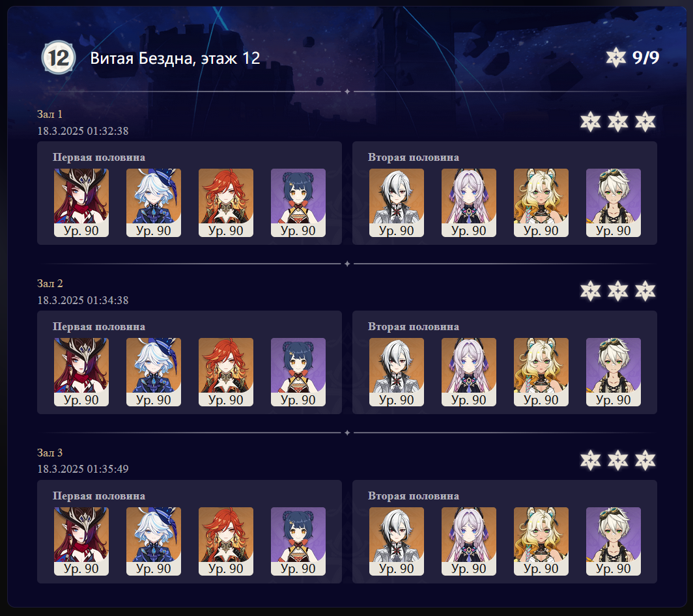Click the floor 12 badge icon
Screen dimensions: 693x616
point(59,57)
